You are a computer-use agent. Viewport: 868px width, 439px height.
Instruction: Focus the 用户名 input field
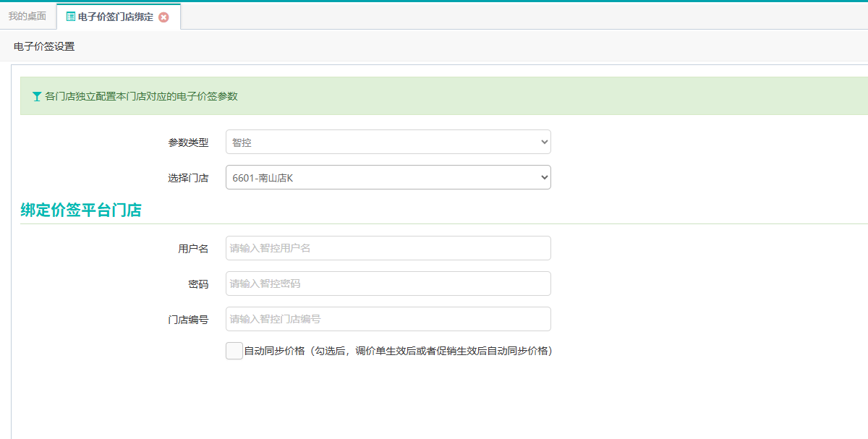388,248
